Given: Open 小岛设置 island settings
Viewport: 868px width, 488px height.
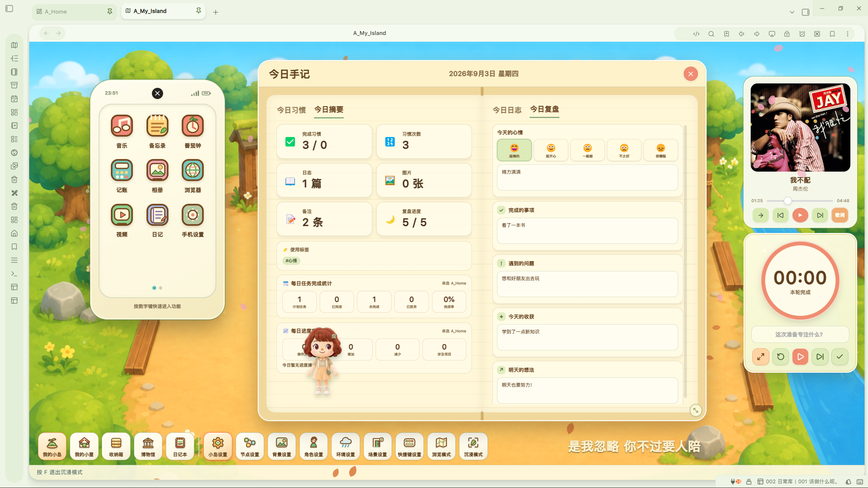Looking at the screenshot, I should click(x=218, y=446).
